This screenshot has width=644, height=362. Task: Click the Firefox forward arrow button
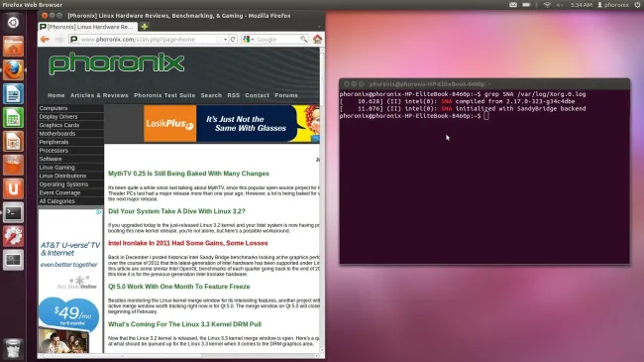click(58, 39)
